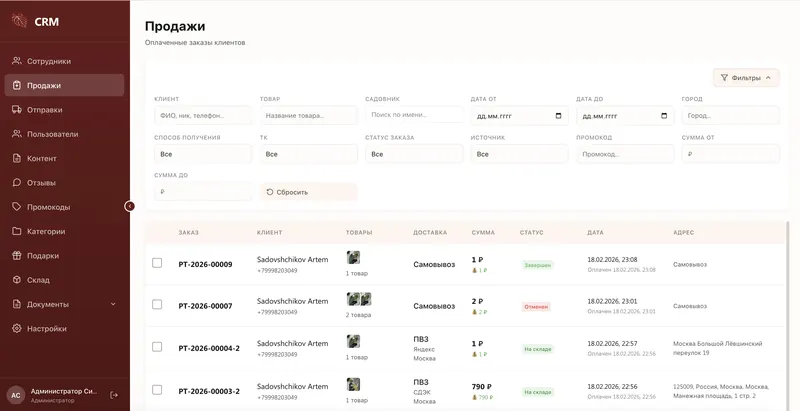Image resolution: width=800 pixels, height=411 pixels.
Task: Click the Садовник search field
Action: click(x=414, y=115)
